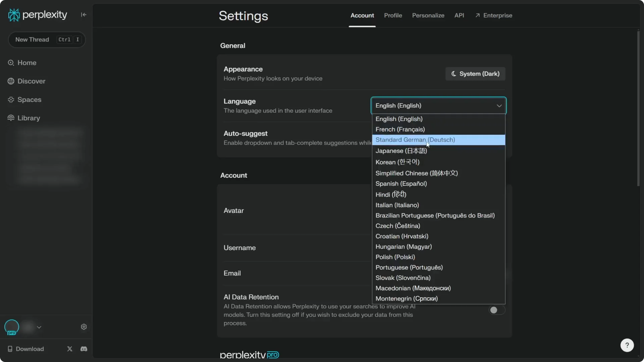The width and height of the screenshot is (644, 362).
Task: Expand the account chevron next to avatar
Action: click(x=39, y=327)
